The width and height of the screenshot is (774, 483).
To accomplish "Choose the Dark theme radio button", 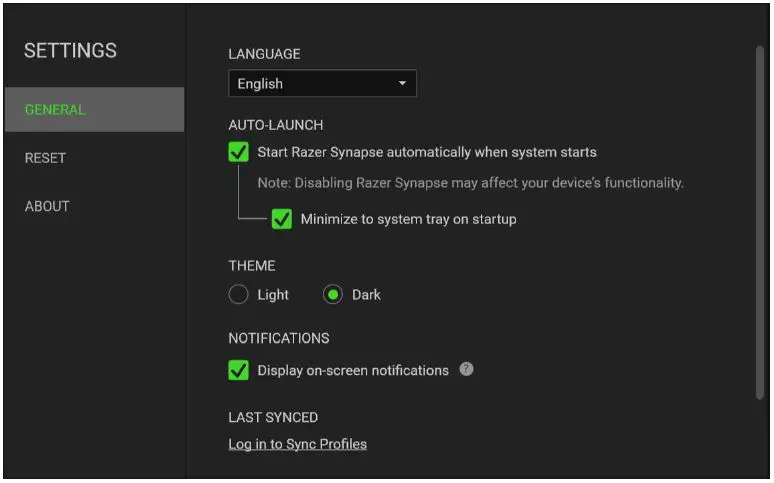I will (333, 295).
